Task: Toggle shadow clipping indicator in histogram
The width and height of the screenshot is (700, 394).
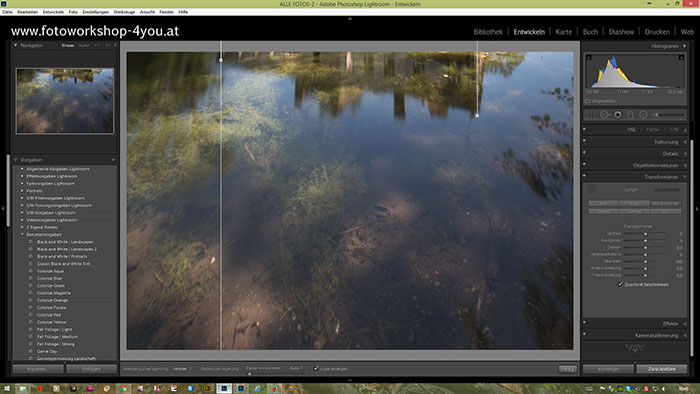Action: [x=589, y=58]
